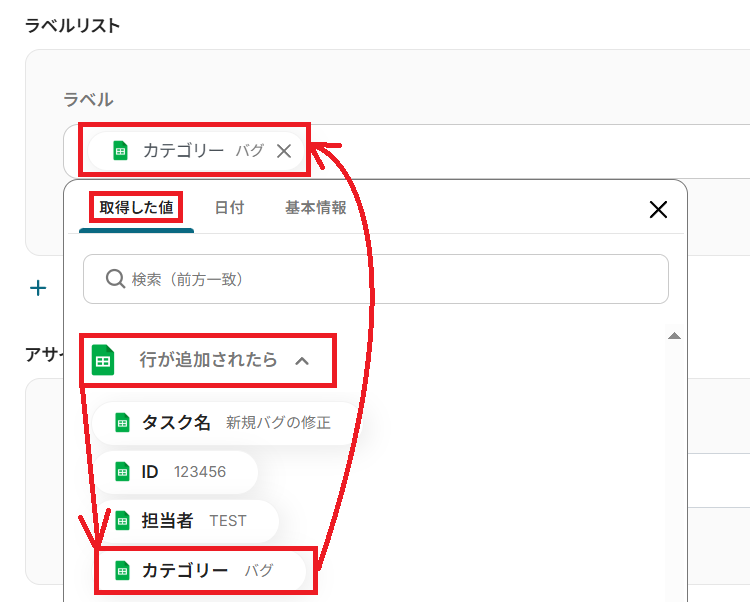Collapse the 行が追加されたら section chevron
This screenshot has width=750, height=602.
pyautogui.click(x=302, y=361)
